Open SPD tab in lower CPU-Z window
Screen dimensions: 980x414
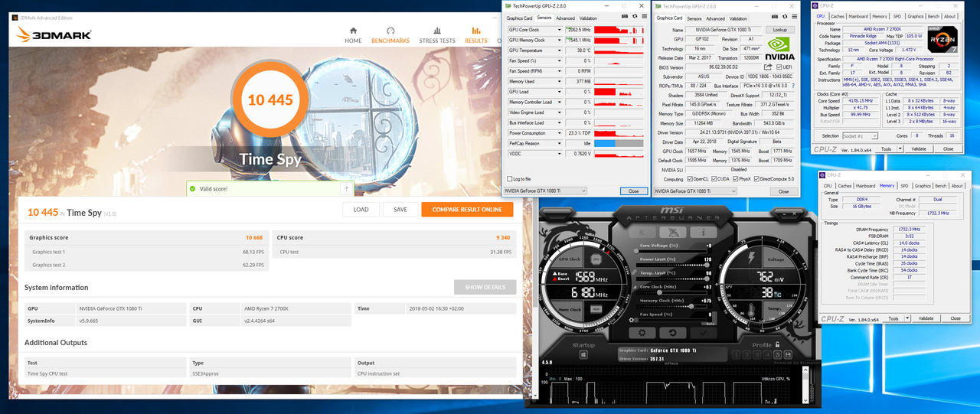904,186
